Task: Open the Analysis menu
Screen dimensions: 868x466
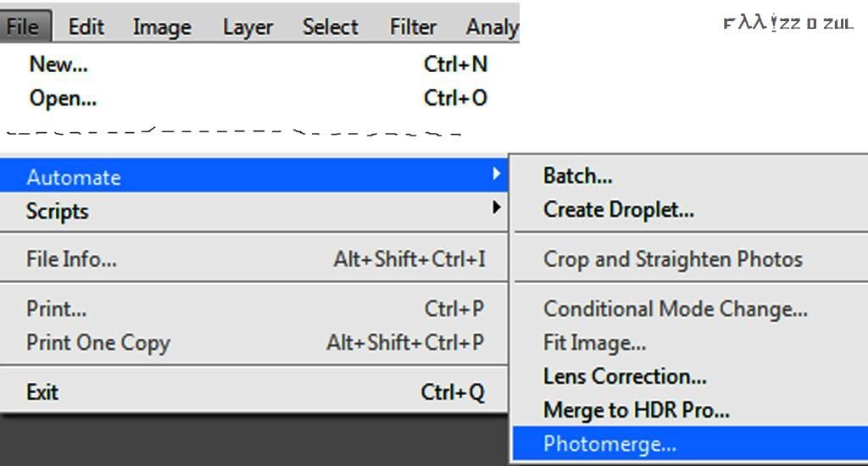Action: (x=492, y=26)
